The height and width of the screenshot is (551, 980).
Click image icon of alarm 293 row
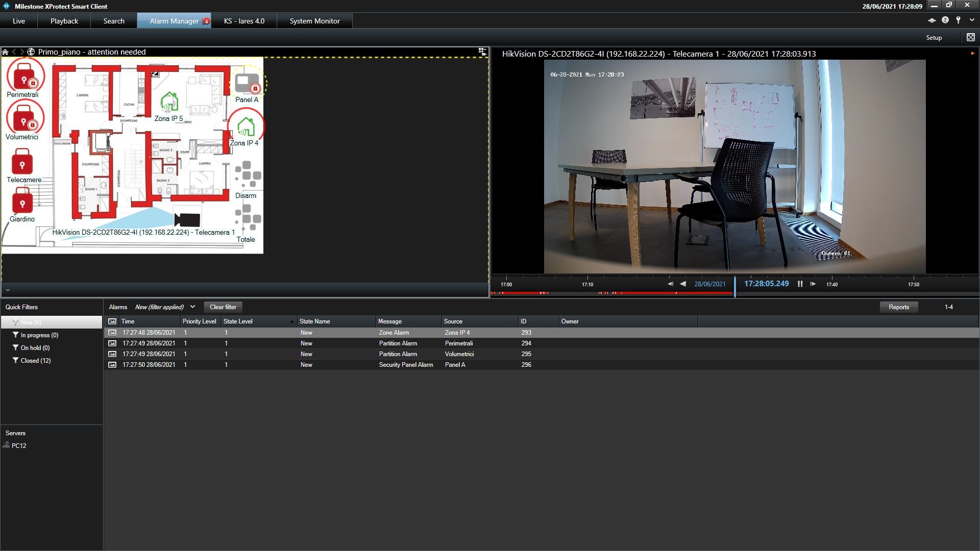112,333
